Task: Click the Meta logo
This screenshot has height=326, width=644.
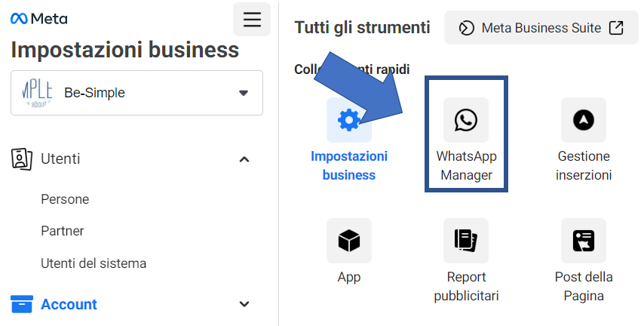Action: [39, 19]
